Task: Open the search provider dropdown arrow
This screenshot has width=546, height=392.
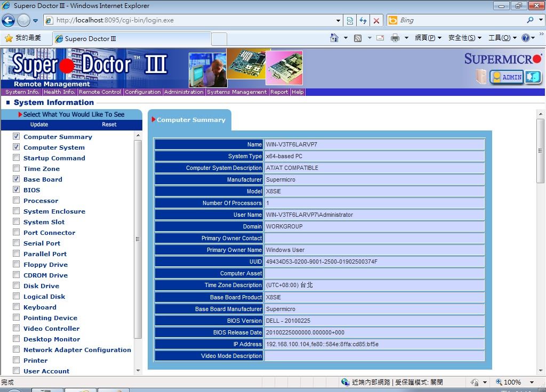Action: click(x=541, y=20)
